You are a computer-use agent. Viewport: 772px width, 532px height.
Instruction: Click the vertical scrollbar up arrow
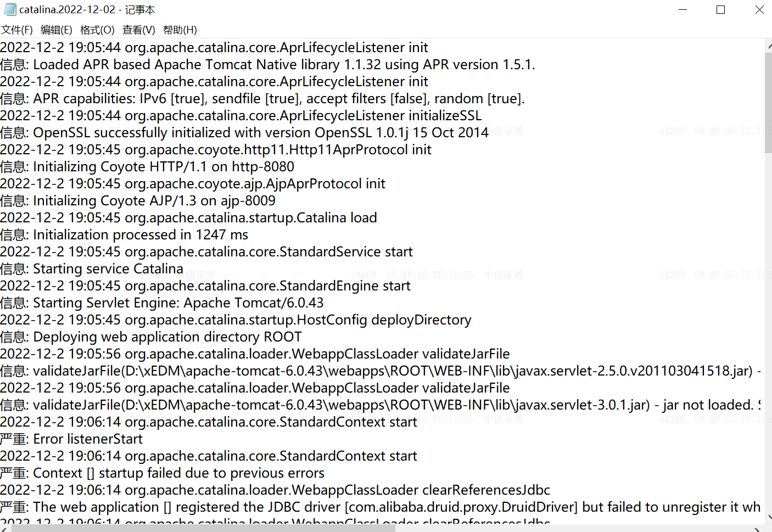coord(768,46)
